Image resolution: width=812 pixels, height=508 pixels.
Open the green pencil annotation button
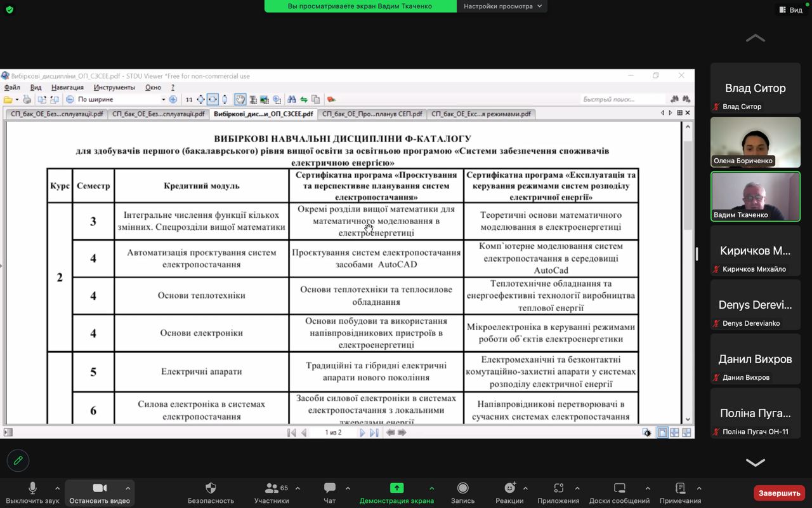pos(18,460)
